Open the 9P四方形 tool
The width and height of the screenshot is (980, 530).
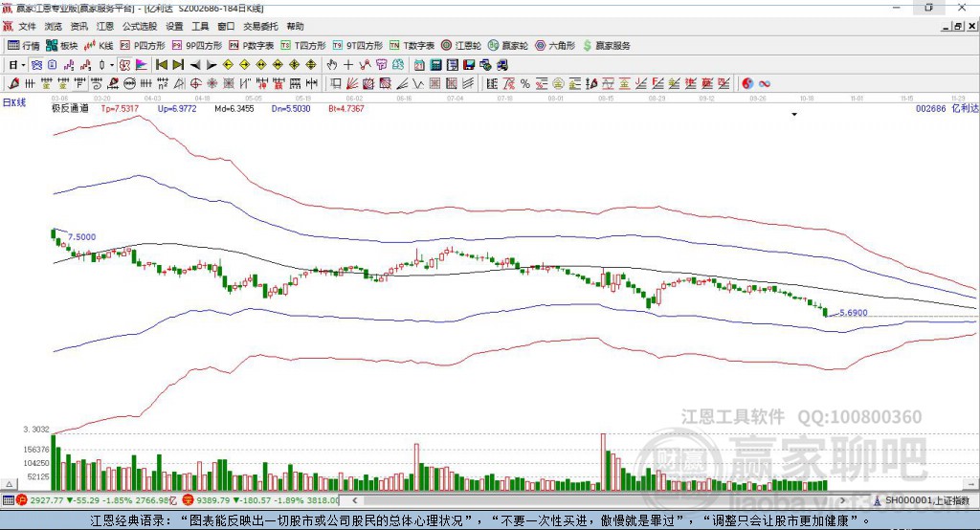197,46
